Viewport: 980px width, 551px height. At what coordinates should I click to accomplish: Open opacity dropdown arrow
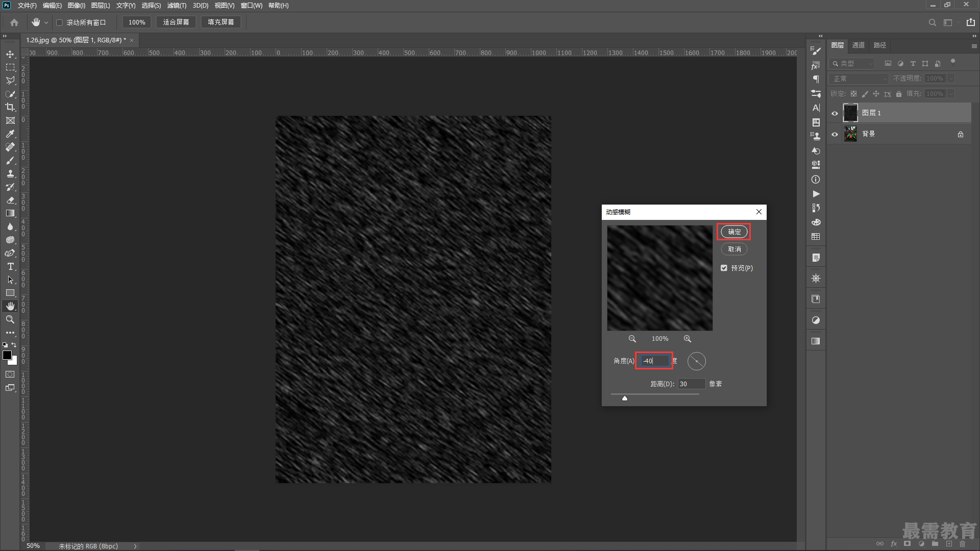pos(950,79)
